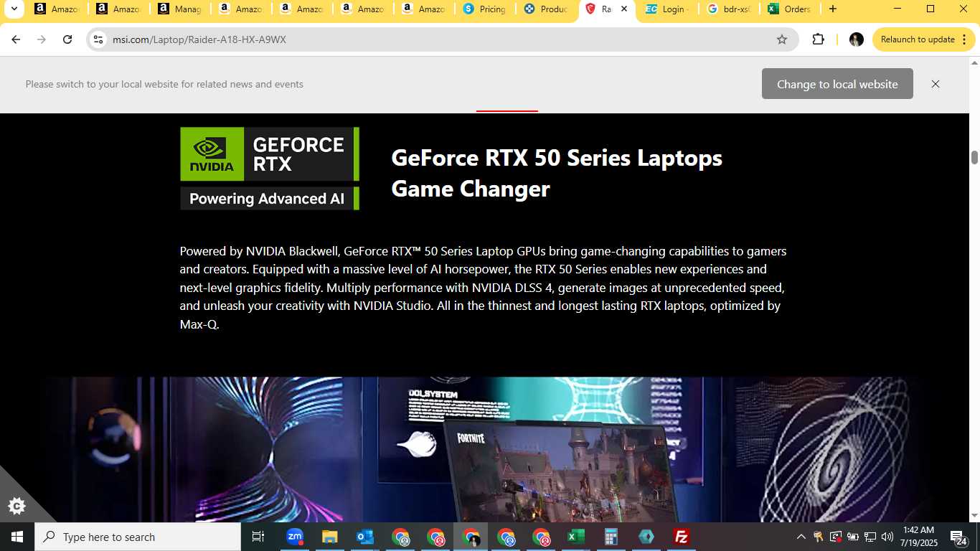Open the taskbar clock and date
Screen dimensions: 980x551
point(920,537)
